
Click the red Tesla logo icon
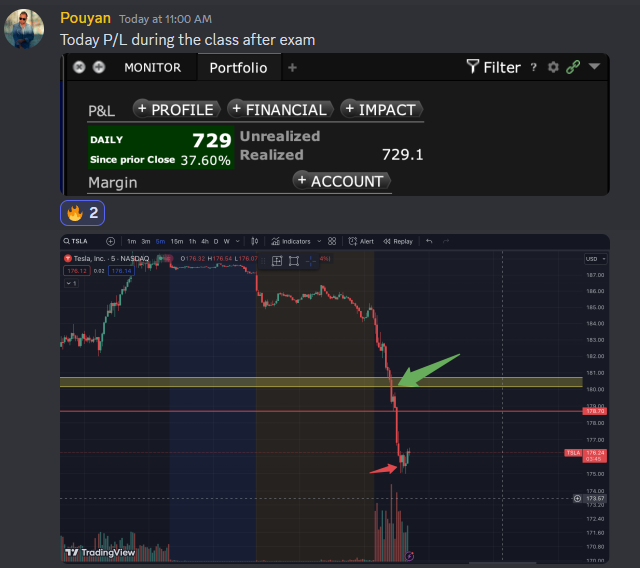tap(68, 258)
